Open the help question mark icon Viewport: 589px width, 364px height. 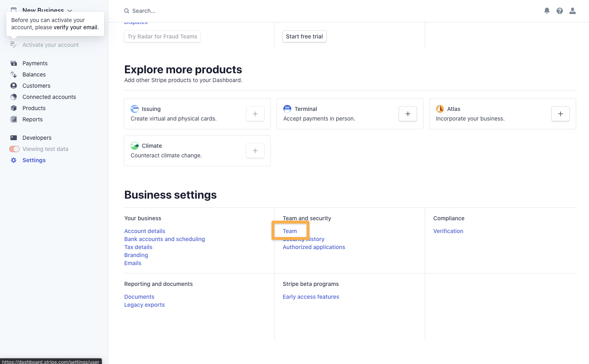click(x=560, y=11)
